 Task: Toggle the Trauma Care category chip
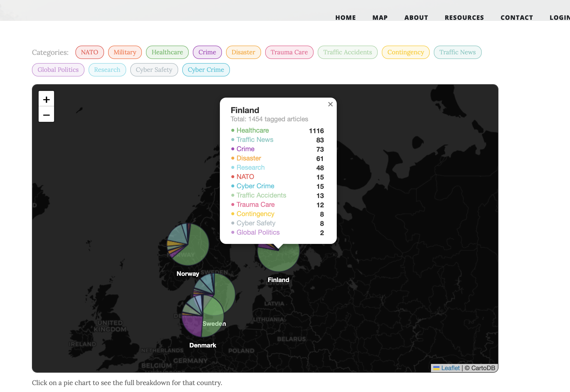289,52
